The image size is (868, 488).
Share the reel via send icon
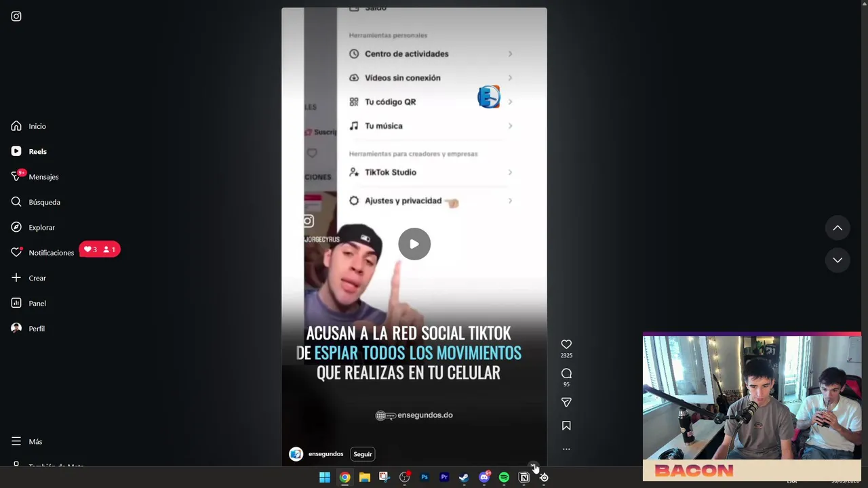566,402
